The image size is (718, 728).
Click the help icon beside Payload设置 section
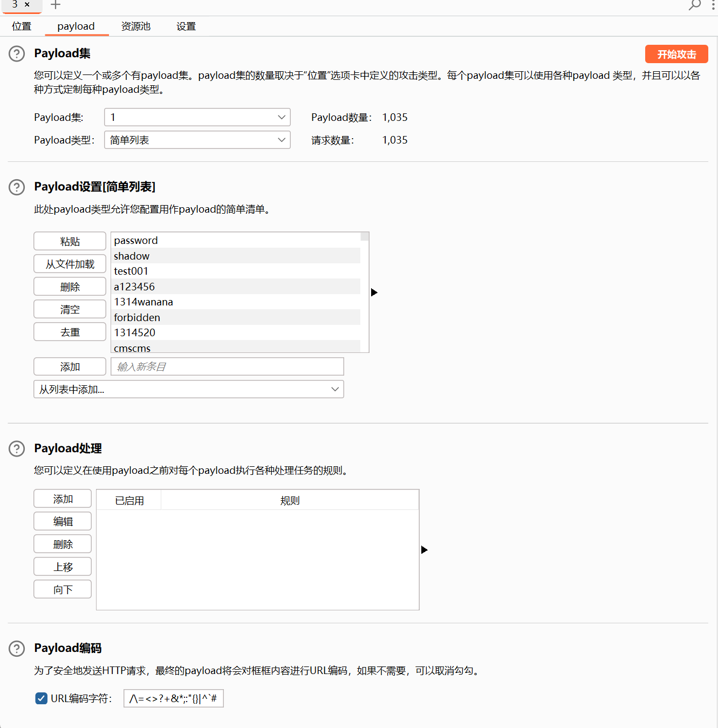pos(16,187)
